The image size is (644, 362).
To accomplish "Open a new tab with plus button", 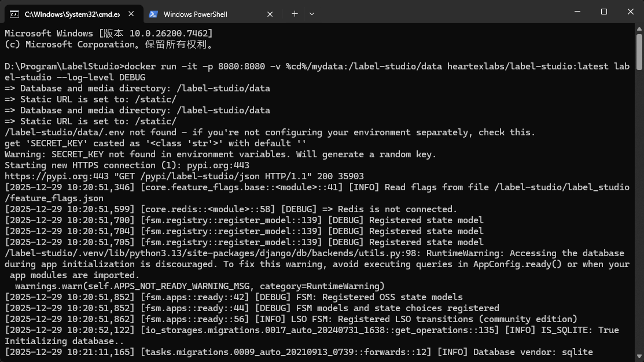I will 295,13.
